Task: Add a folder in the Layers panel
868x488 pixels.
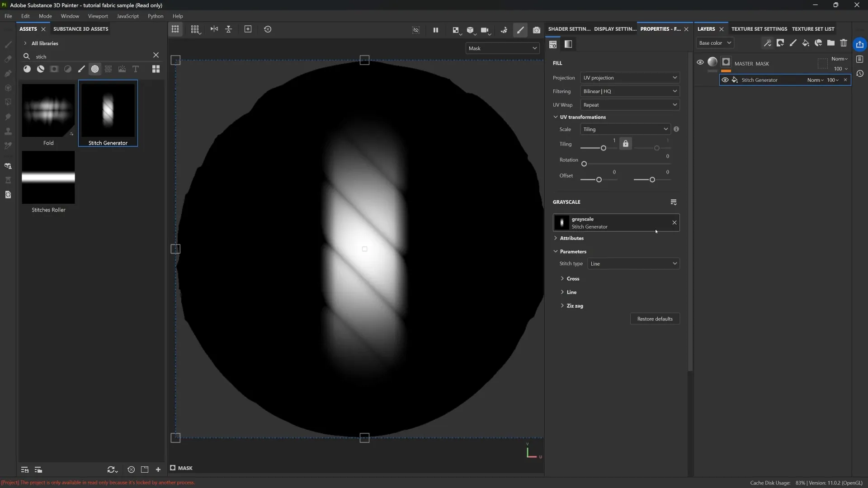Action: click(x=831, y=43)
